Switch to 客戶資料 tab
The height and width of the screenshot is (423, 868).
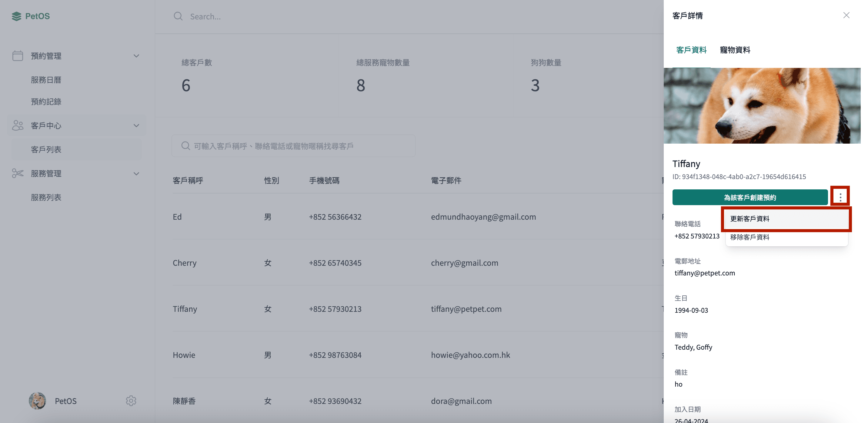point(691,50)
